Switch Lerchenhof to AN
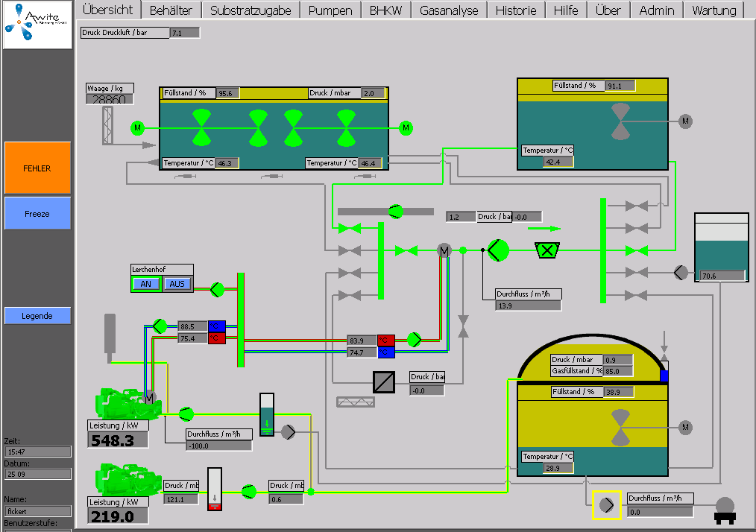Viewport: 756px width, 532px height. [146, 284]
